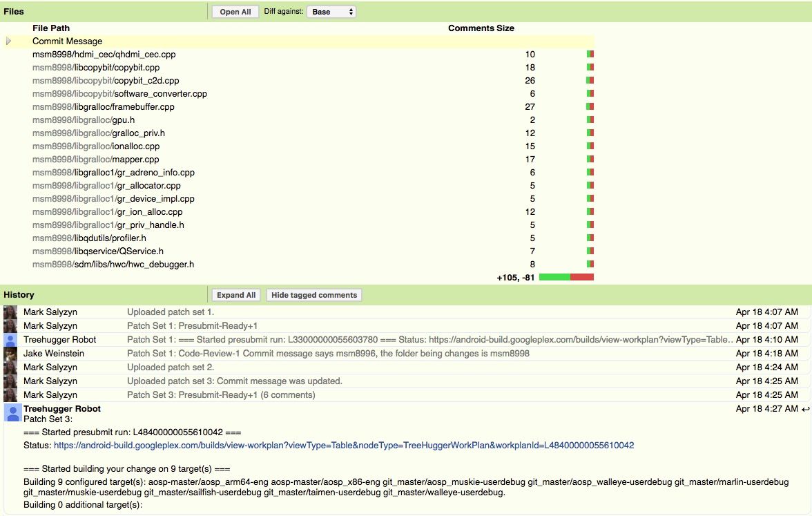The height and width of the screenshot is (516, 812).
Task: Click the Comments Size column header
Action: [x=481, y=28]
